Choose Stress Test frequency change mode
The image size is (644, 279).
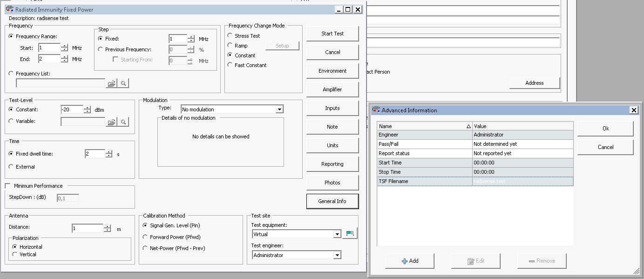(x=230, y=36)
